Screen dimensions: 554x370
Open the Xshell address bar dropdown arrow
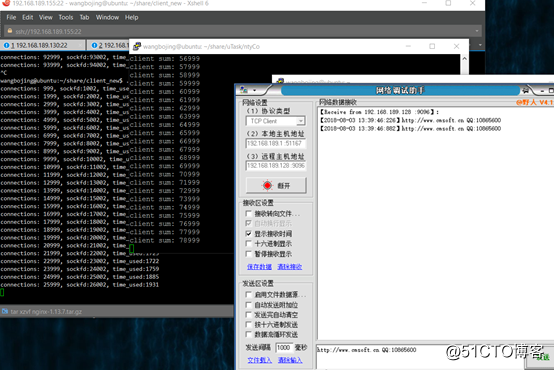coord(477,31)
